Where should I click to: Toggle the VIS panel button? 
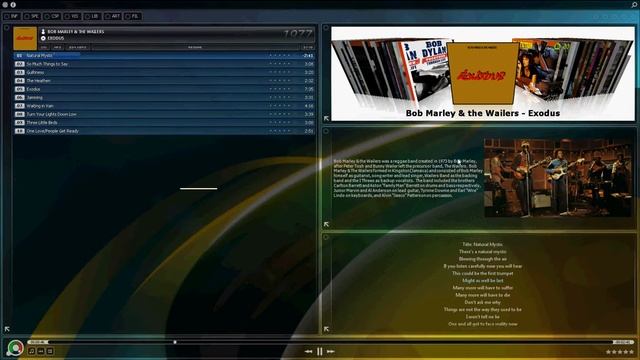(x=72, y=16)
